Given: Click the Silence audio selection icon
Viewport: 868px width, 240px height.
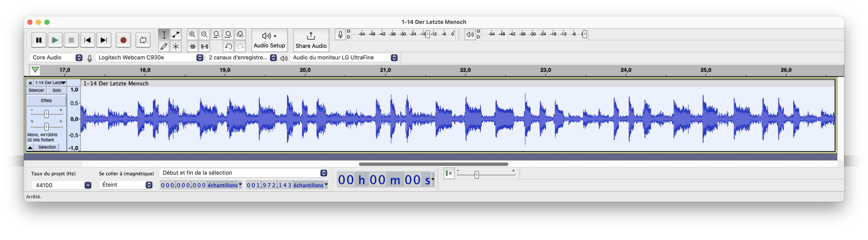Looking at the screenshot, I should click(205, 47).
